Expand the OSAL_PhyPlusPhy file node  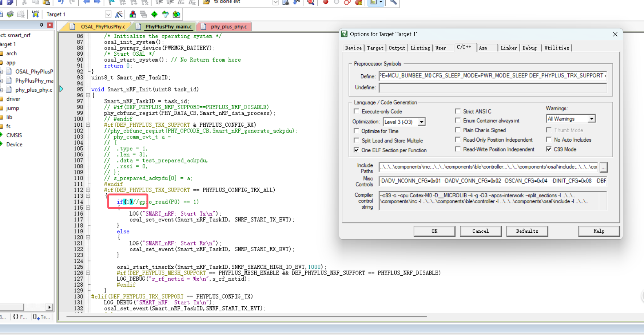(2, 71)
